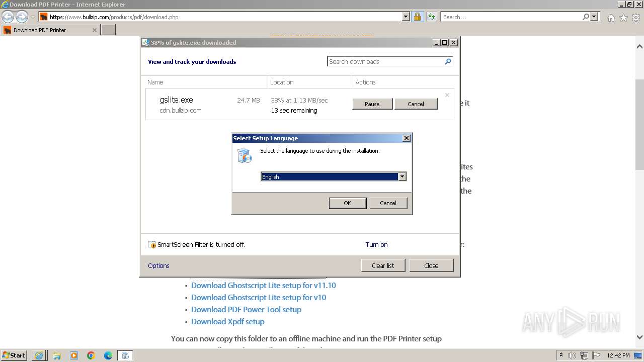
Task: Select the setup installer taskbar item
Action: point(125,355)
